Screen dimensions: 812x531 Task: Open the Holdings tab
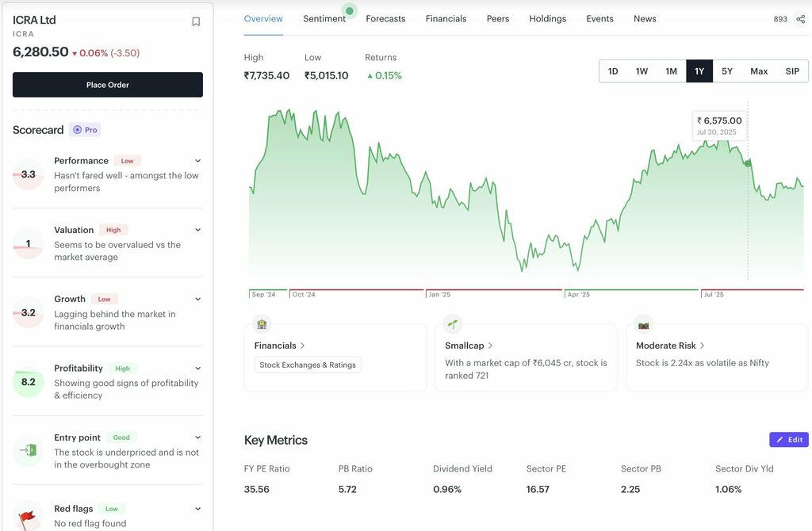coord(547,19)
